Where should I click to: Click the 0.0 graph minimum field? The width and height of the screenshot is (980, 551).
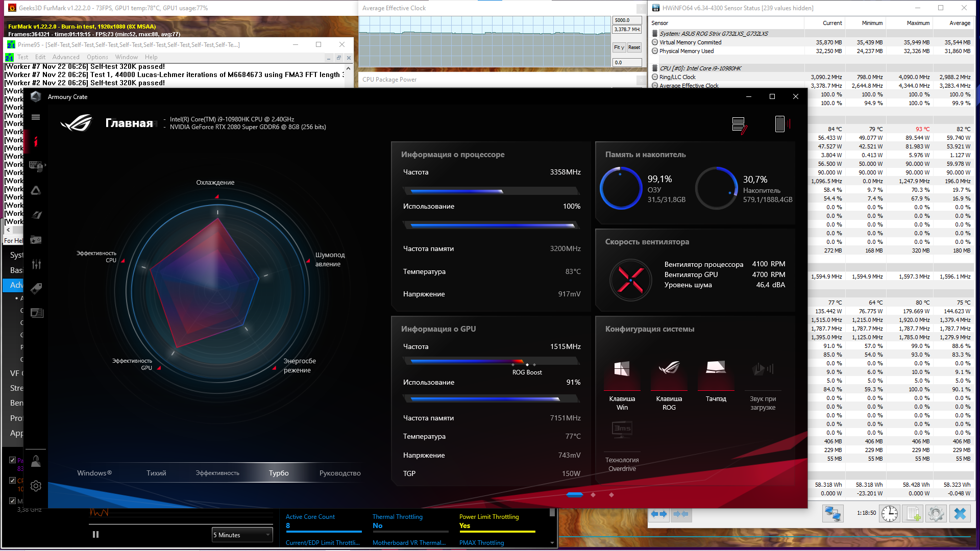[627, 63]
